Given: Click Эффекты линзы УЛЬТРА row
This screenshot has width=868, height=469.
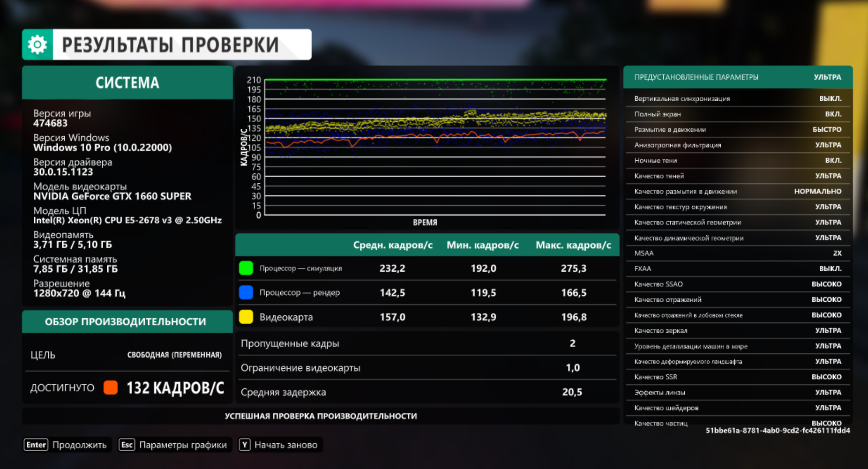Looking at the screenshot, I should click(738, 392).
